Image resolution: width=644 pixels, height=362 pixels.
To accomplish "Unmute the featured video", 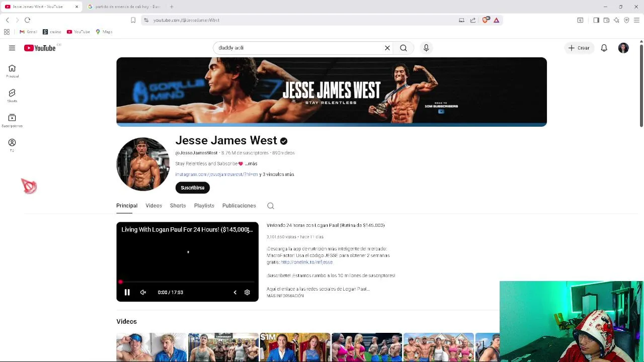I will click(x=143, y=292).
